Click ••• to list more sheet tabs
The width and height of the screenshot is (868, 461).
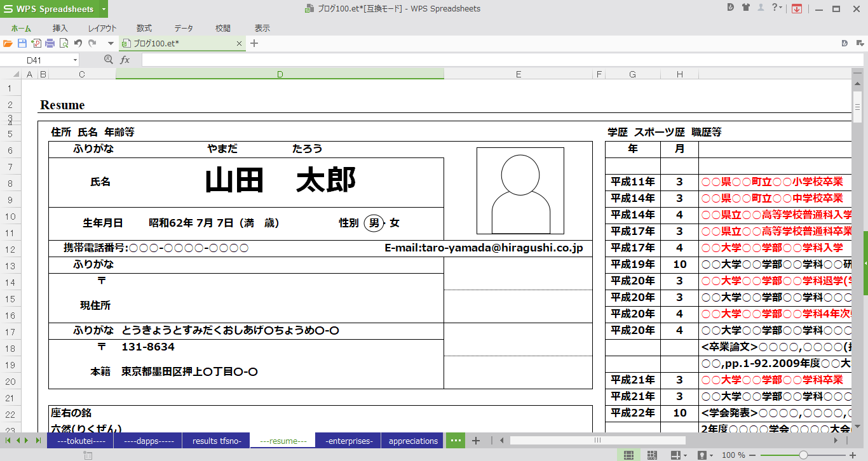455,440
